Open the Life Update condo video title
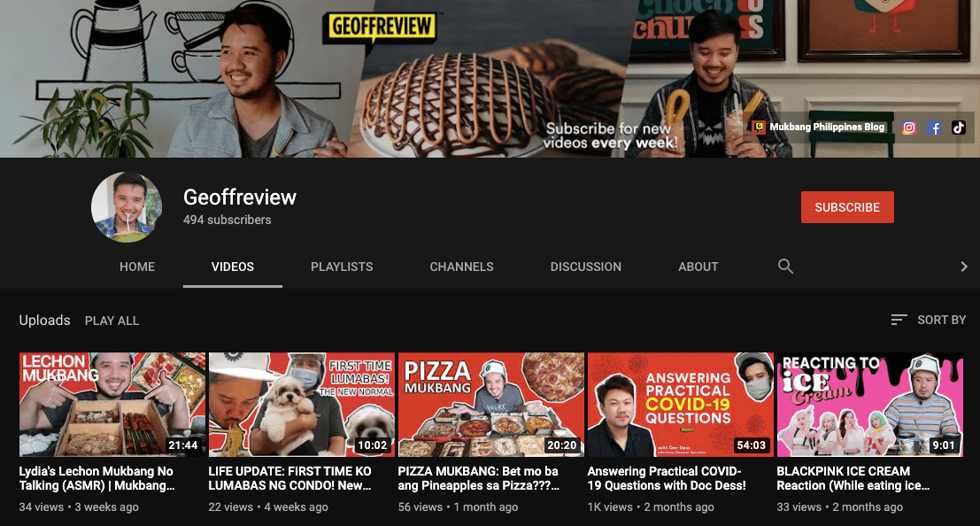Viewport: 980px width, 526px height. pyautogui.click(x=290, y=478)
